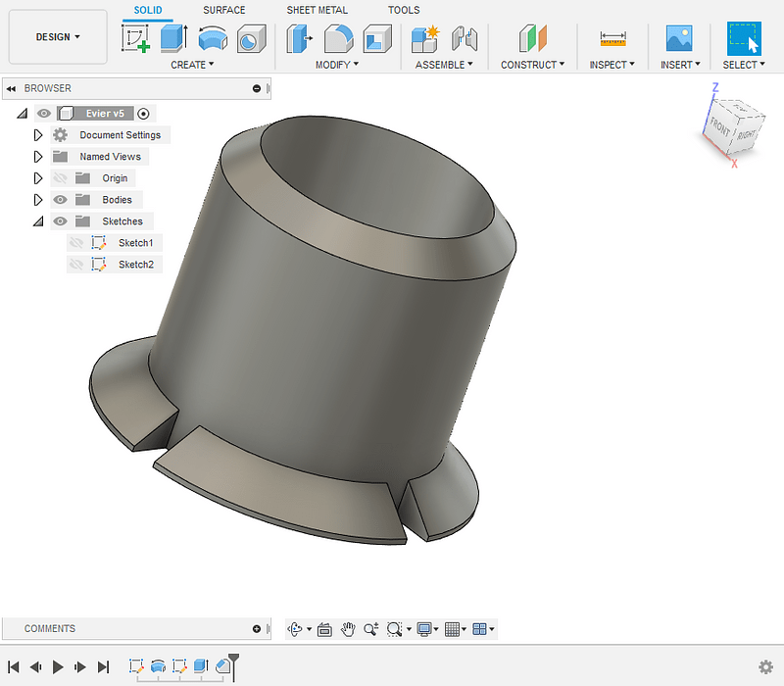Choose the Shell tool
Image resolution: width=784 pixels, height=686 pixels.
pos(377,38)
